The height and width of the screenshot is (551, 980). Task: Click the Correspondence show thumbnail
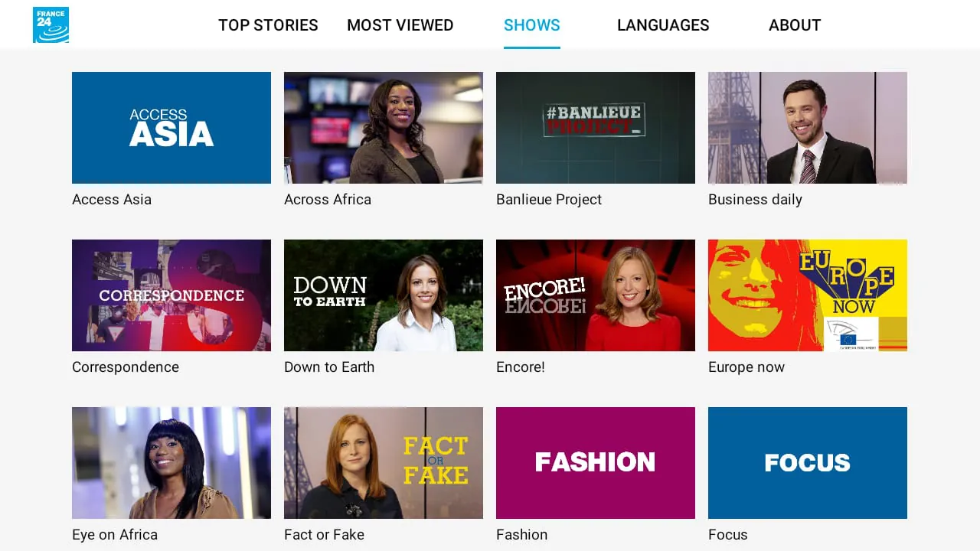pos(171,295)
